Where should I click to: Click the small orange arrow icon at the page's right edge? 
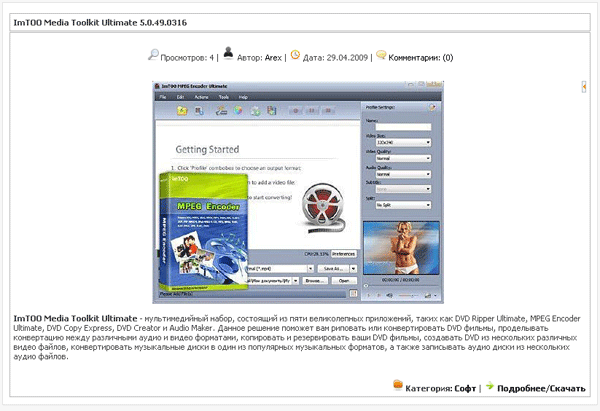pos(584,87)
